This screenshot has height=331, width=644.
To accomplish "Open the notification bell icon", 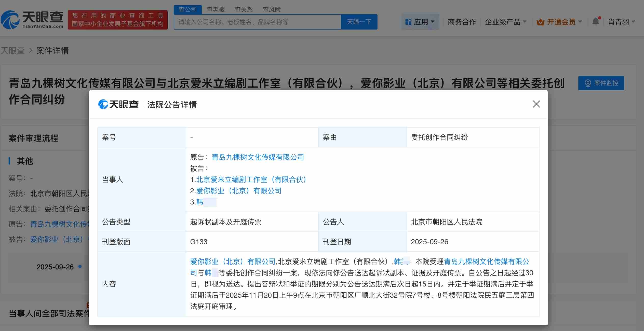I will pyautogui.click(x=596, y=22).
